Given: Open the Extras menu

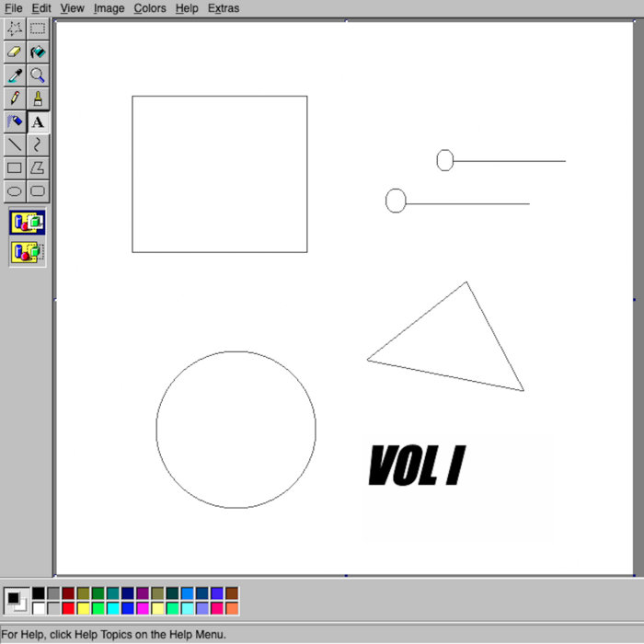Looking at the screenshot, I should point(224,8).
